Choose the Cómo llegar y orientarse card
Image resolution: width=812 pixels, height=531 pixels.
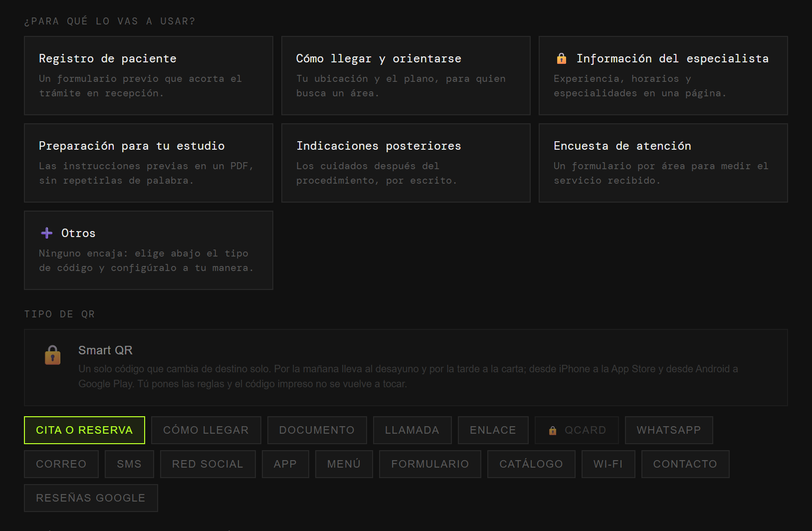(x=406, y=75)
